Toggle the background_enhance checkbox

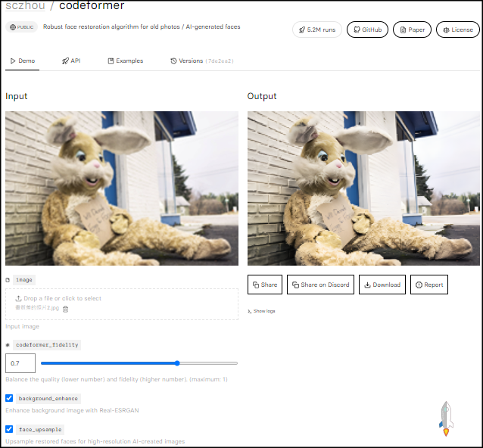click(x=9, y=398)
